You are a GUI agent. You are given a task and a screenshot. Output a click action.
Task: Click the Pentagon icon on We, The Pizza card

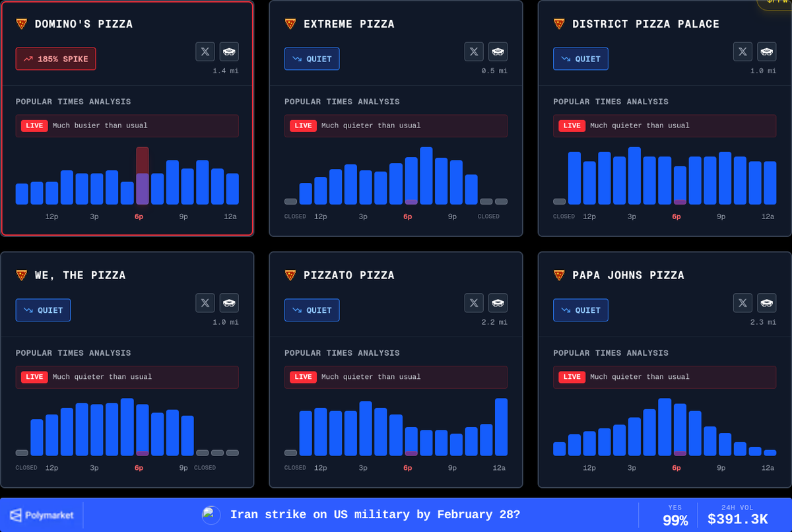point(229,303)
